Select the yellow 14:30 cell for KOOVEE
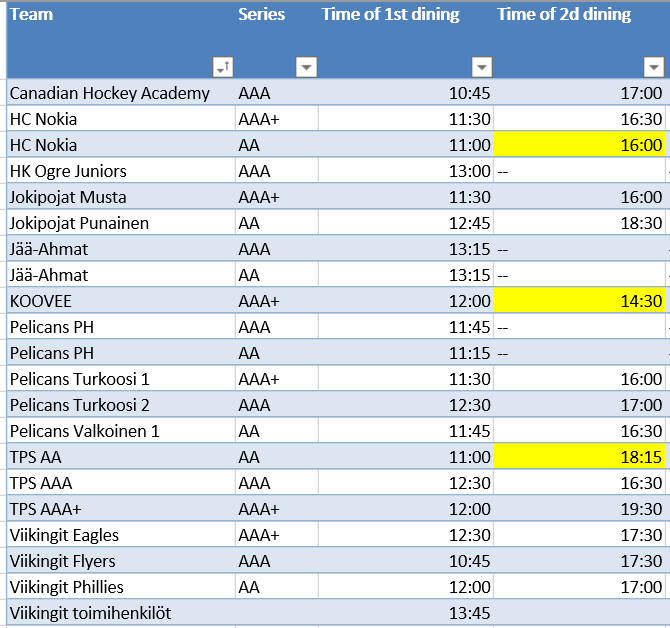This screenshot has height=628, width=670. point(579,301)
